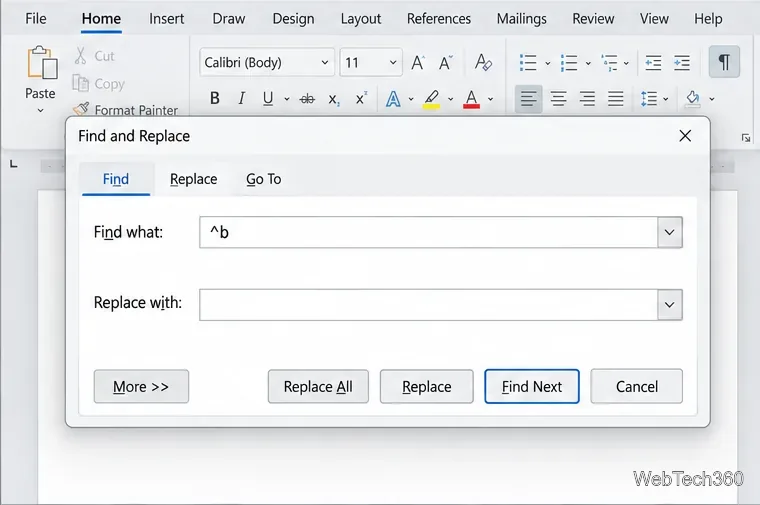760x505 pixels.
Task: Click the Copy icon
Action: click(80, 83)
